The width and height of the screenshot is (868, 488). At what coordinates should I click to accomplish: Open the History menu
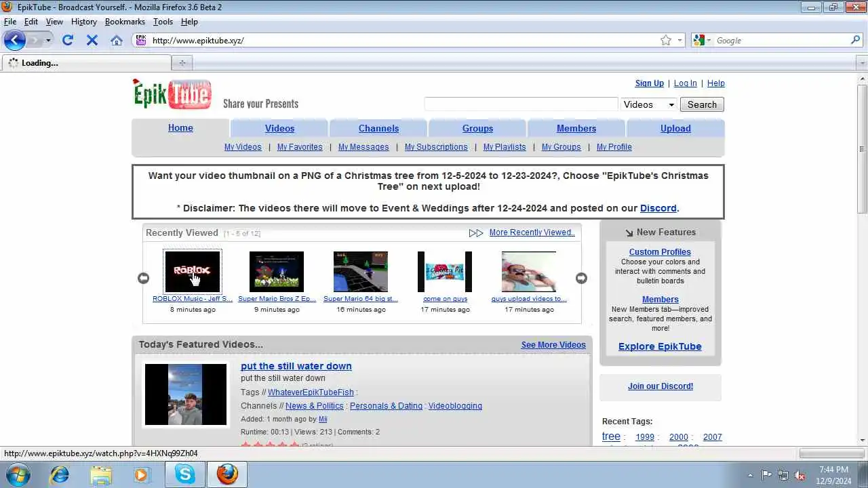click(83, 22)
